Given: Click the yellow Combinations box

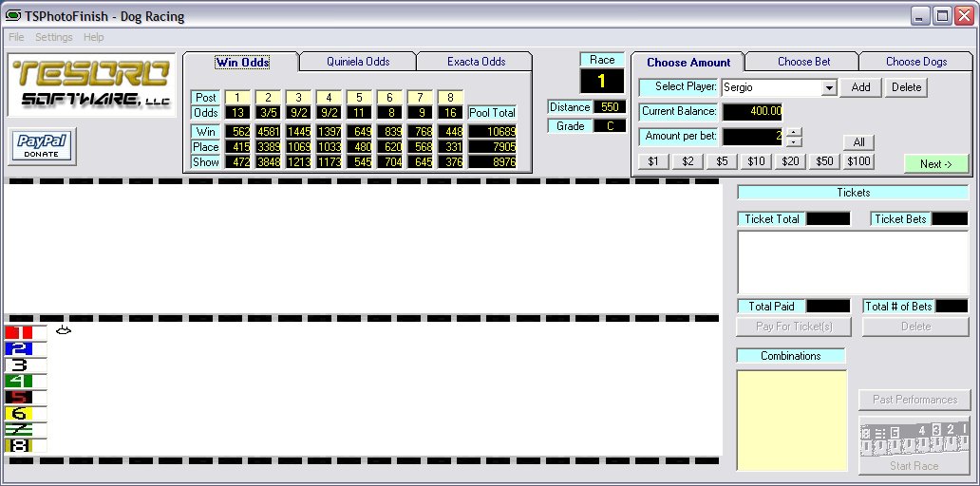Looking at the screenshot, I should tap(792, 421).
